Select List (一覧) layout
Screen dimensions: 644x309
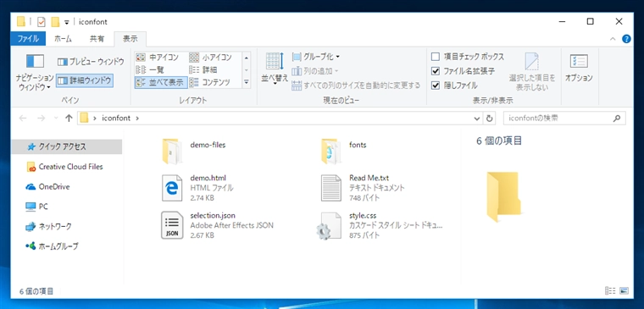point(151,69)
